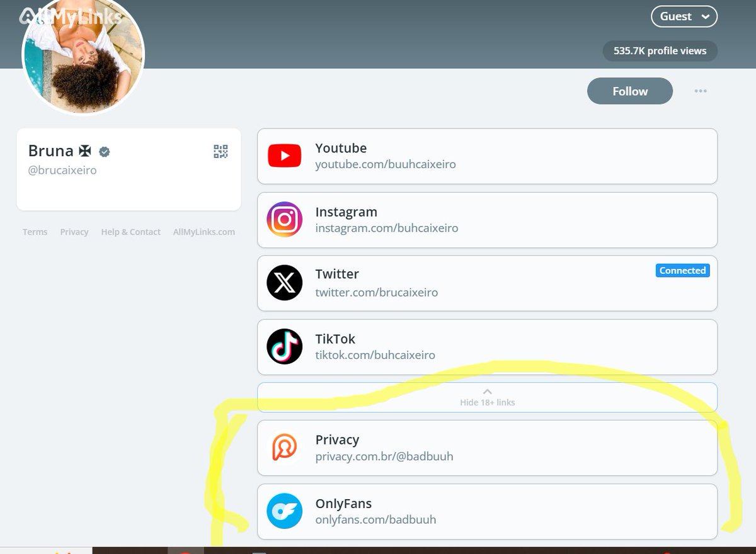Click the AllMyLinks logo
The image size is (756, 554).
coord(70,16)
